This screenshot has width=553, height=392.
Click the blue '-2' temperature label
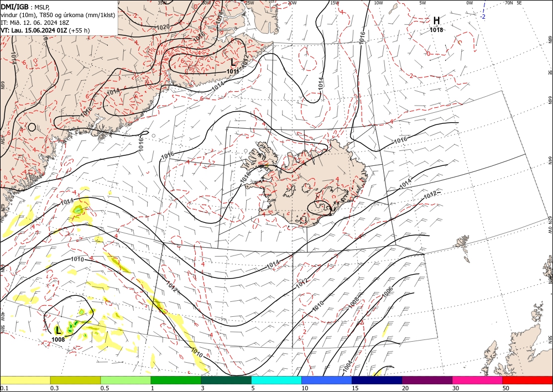click(483, 17)
